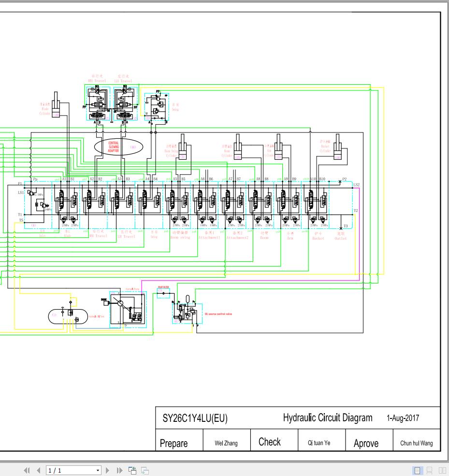Image resolution: width=449 pixels, height=476 pixels.
Task: Switch to two-page facing view
Action: 443,470
